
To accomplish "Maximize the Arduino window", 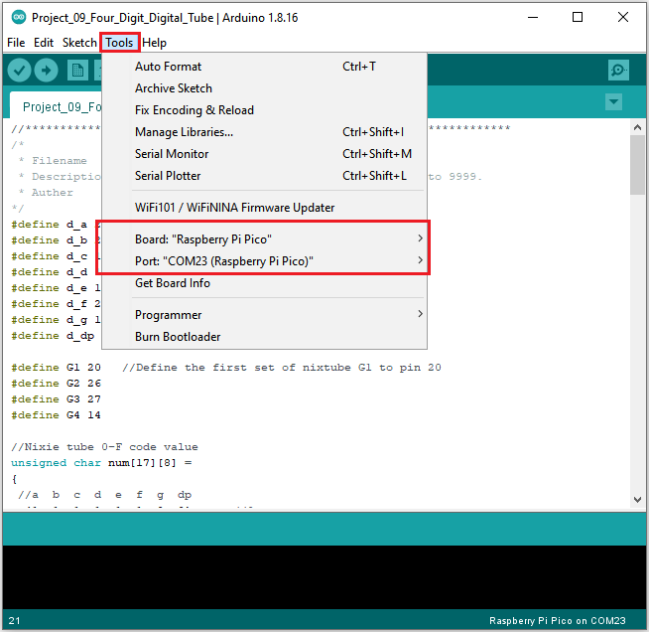I will click(x=577, y=17).
